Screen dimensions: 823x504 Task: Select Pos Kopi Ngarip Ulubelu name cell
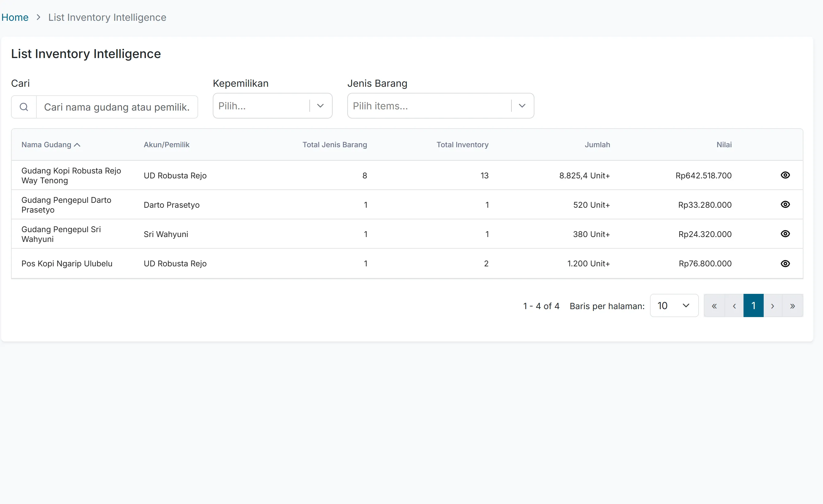67,264
